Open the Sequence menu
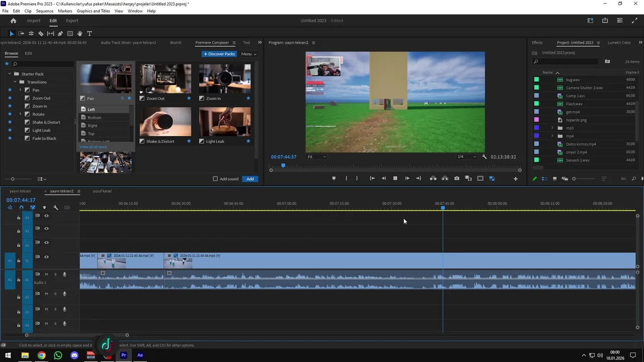Image resolution: width=644 pixels, height=362 pixels. pos(45,11)
